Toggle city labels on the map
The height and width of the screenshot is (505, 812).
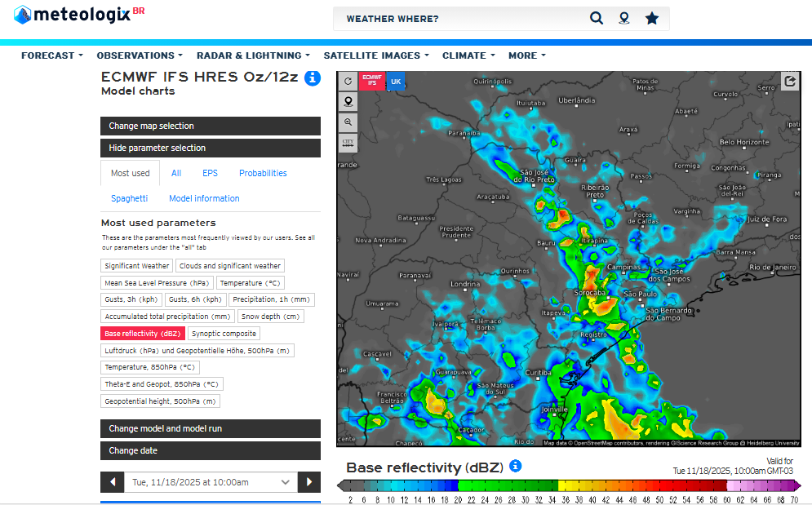click(348, 143)
